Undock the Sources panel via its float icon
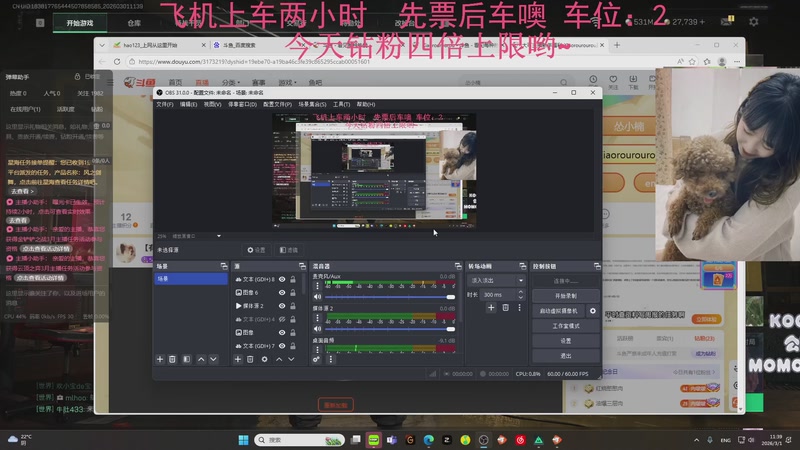The image size is (800, 450). click(x=302, y=266)
